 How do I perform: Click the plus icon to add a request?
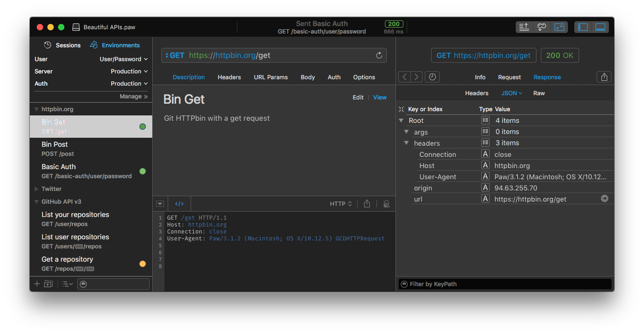[x=37, y=284]
